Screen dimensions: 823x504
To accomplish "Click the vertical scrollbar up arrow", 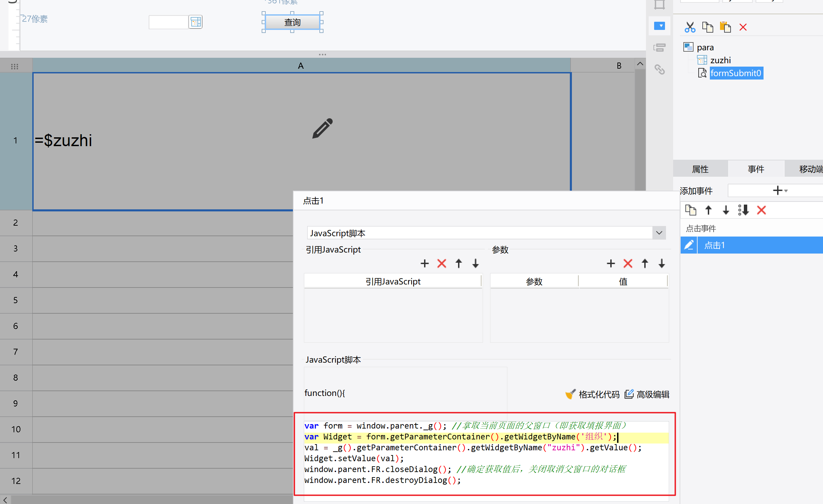I will [x=640, y=64].
